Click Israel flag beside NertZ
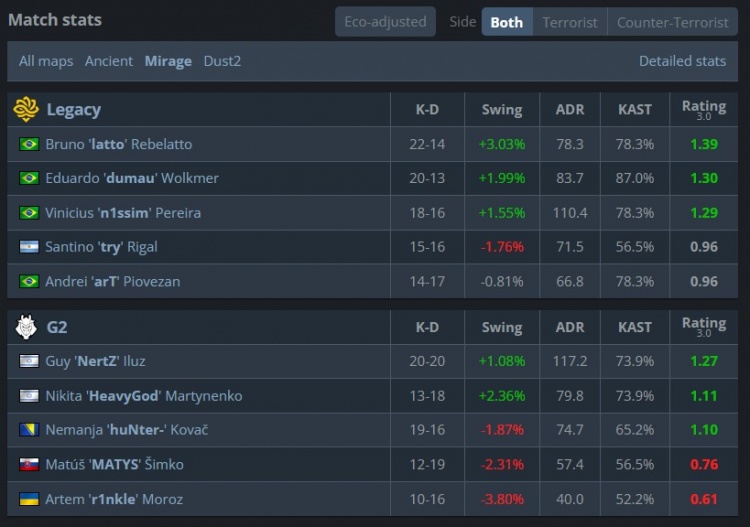The height and width of the screenshot is (527, 750). click(29, 361)
